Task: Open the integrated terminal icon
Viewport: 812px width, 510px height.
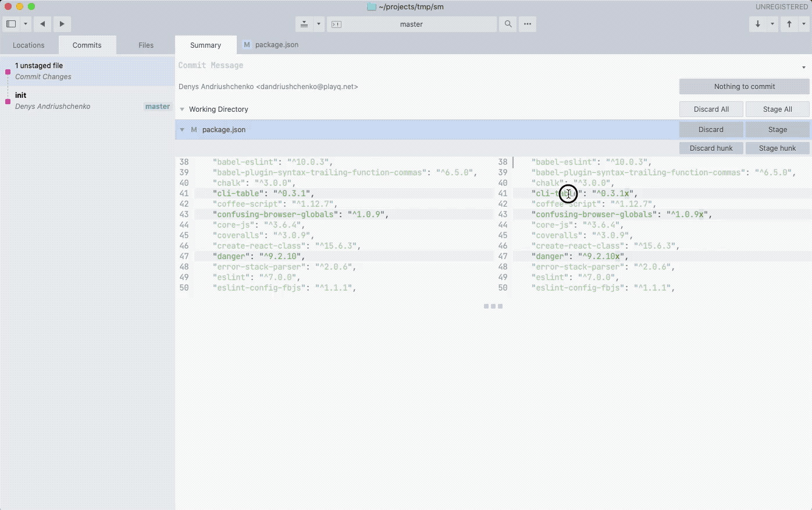Action: 336,24
